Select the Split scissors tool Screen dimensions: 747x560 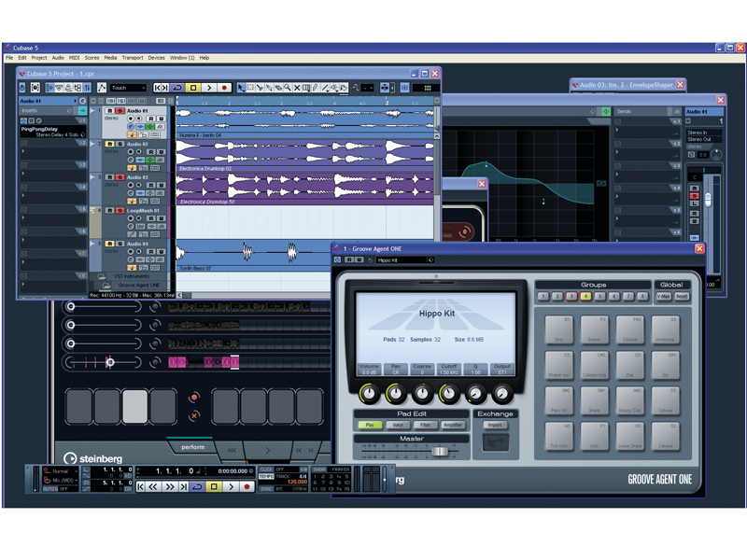click(260, 88)
